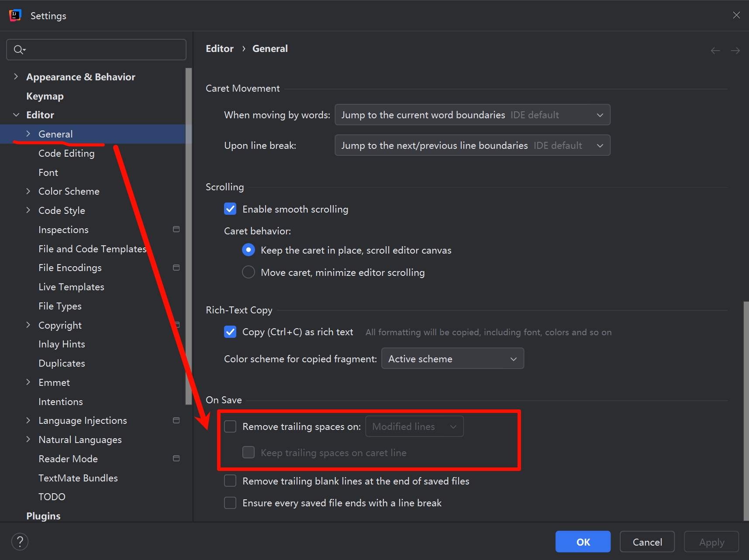Click the project-level icon beside Inspections
This screenshot has height=560, width=749.
(176, 229)
